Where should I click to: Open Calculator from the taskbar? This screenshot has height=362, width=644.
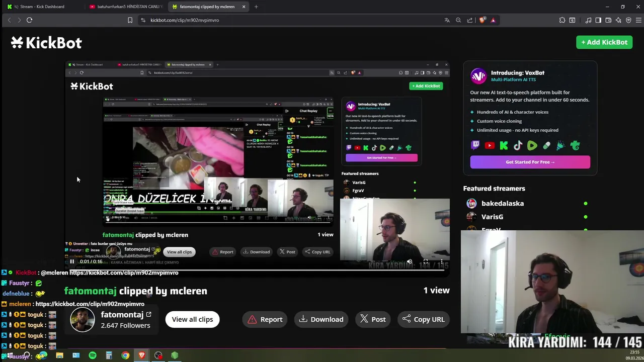[109, 355]
